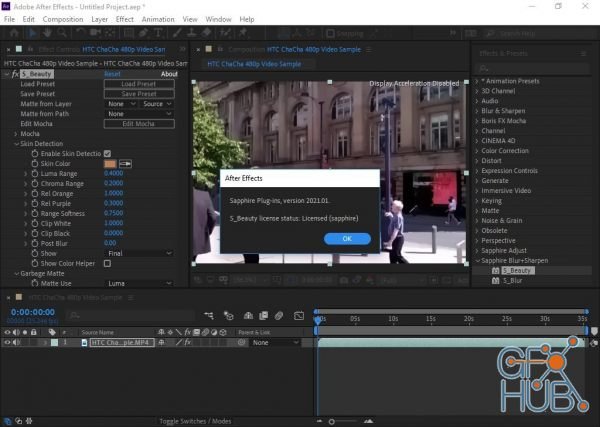The height and width of the screenshot is (427, 600).
Task: Select the Clone Stamp tool
Action: (x=191, y=33)
